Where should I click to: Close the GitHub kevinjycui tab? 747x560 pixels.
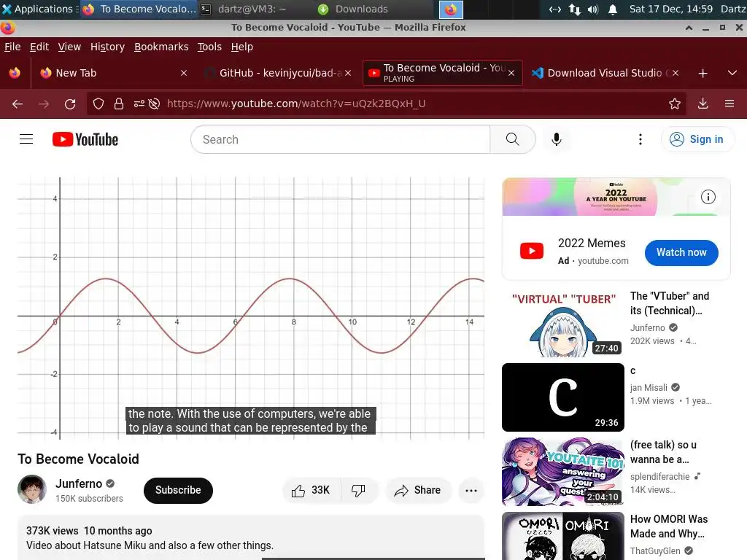click(348, 73)
